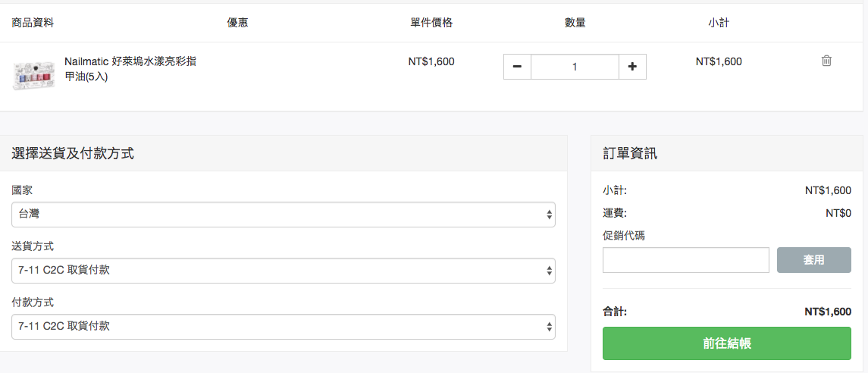Click the 小計 column header in the table
Screen dimensions: 868x373
[x=718, y=24]
